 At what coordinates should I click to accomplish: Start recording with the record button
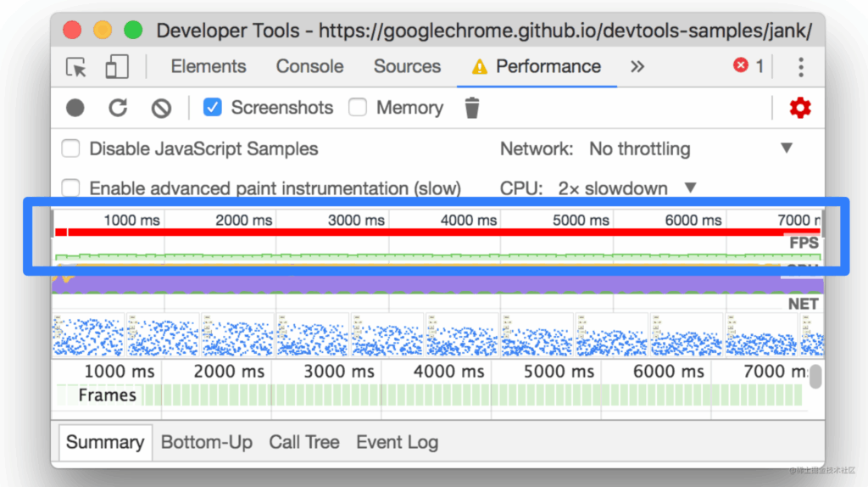pyautogui.click(x=75, y=108)
